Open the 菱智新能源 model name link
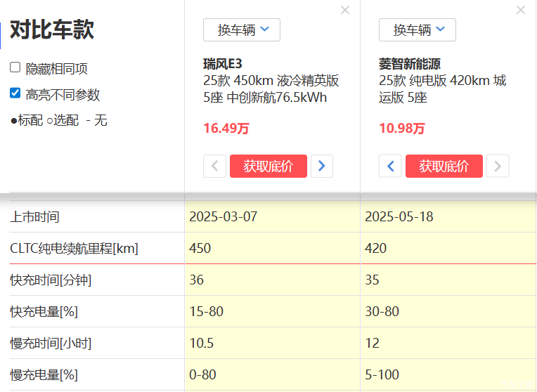 [x=410, y=64]
